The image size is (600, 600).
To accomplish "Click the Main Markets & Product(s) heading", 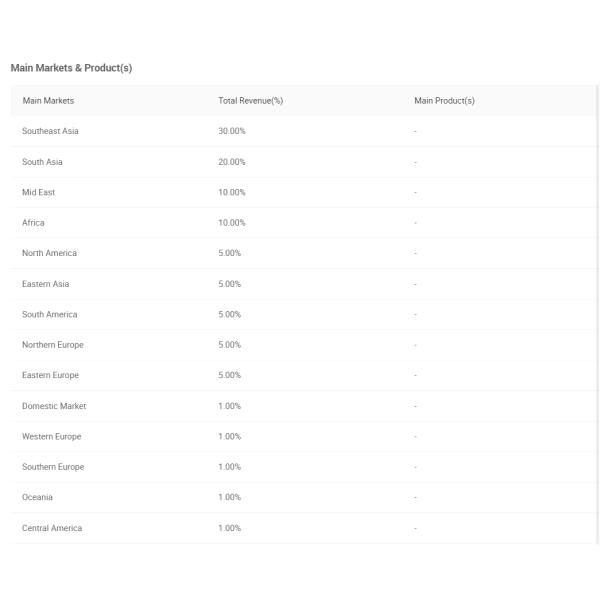I will tap(71, 68).
